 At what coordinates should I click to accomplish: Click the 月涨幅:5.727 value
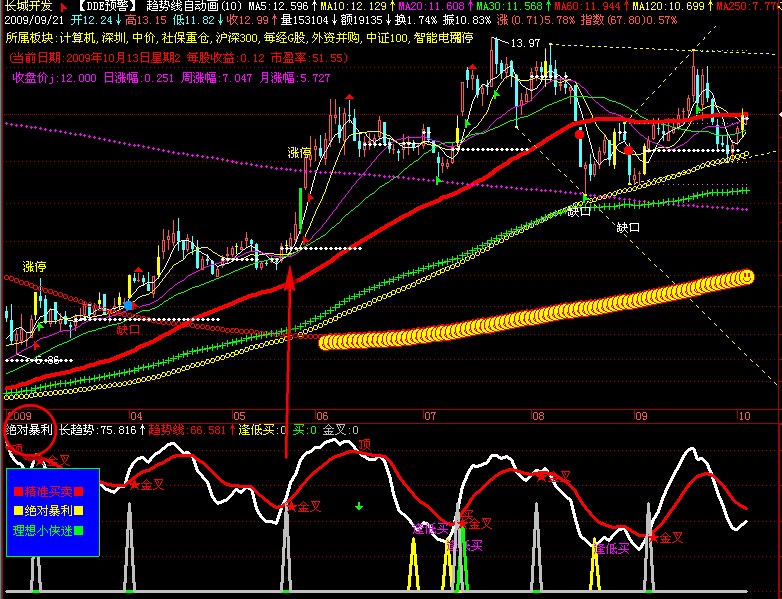point(295,78)
